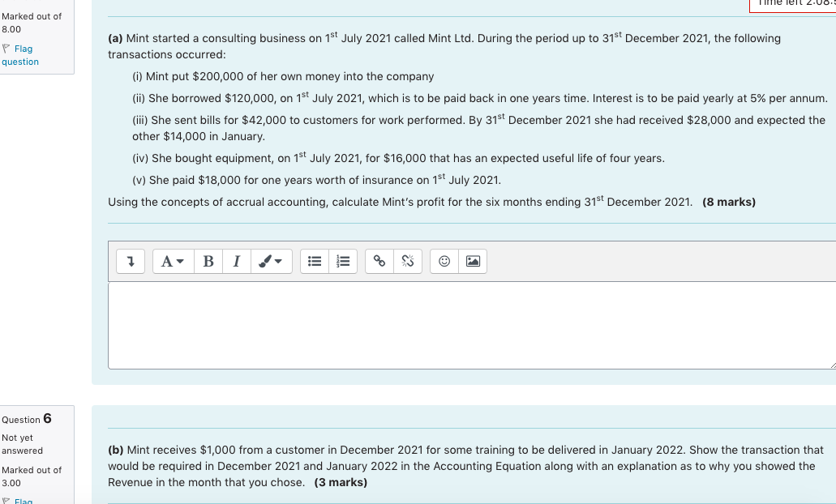Click inside the essay answer box
The width and height of the screenshot is (836, 504).
[x=470, y=324]
